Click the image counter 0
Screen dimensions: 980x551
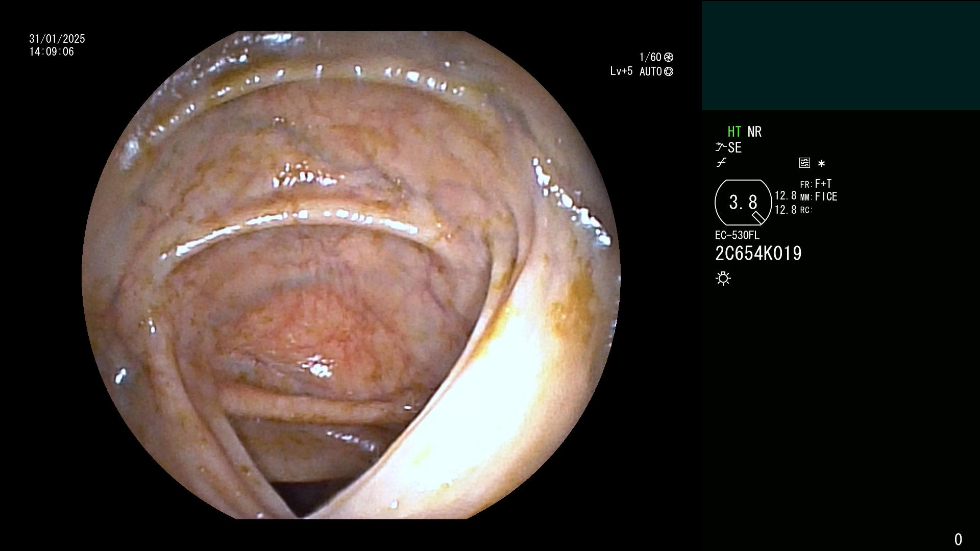point(958,539)
